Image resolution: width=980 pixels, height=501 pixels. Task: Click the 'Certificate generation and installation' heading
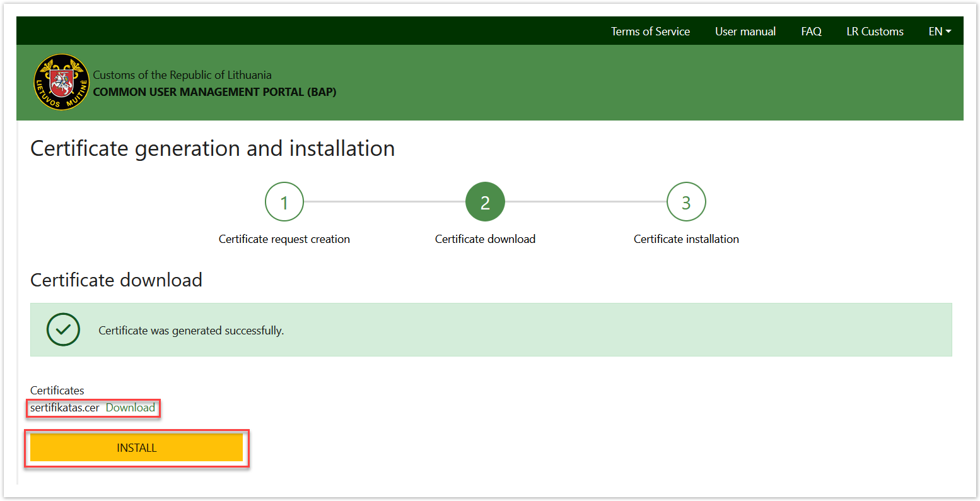pos(213,148)
